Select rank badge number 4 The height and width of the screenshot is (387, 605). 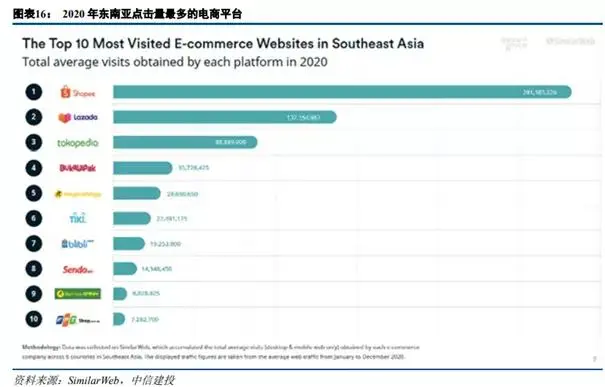click(x=34, y=168)
